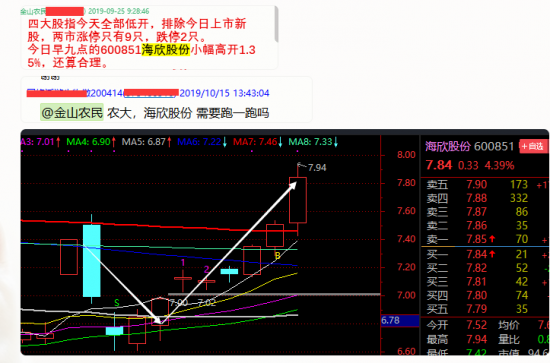Viewport: 550px width, 363px height.
Task: Click the MA6: 7.22 indicator label
Action: pyautogui.click(x=202, y=142)
